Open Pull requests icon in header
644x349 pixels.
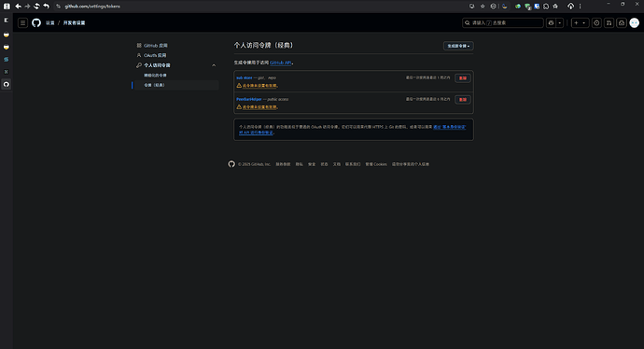point(609,23)
